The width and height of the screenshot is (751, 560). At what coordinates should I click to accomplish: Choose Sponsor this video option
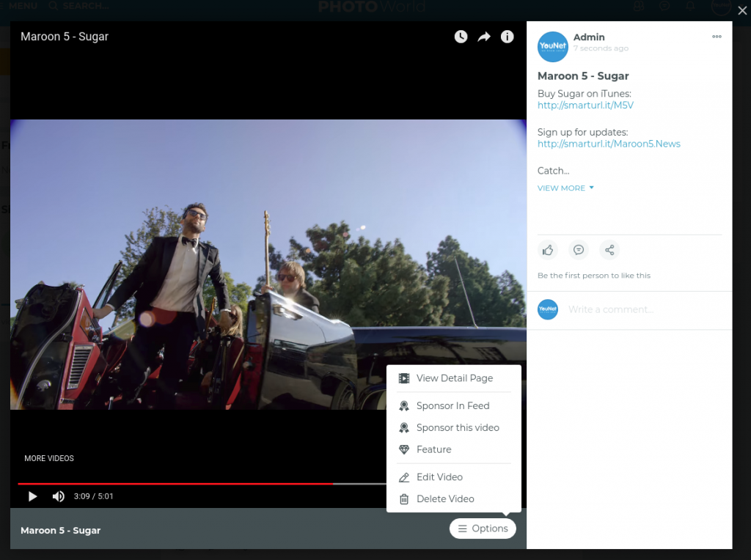pos(453,427)
